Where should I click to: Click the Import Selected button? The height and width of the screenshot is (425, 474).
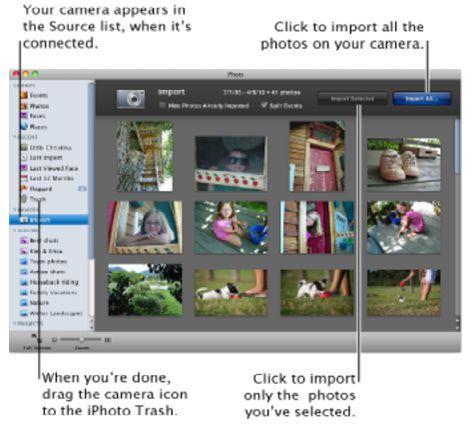[x=352, y=99]
